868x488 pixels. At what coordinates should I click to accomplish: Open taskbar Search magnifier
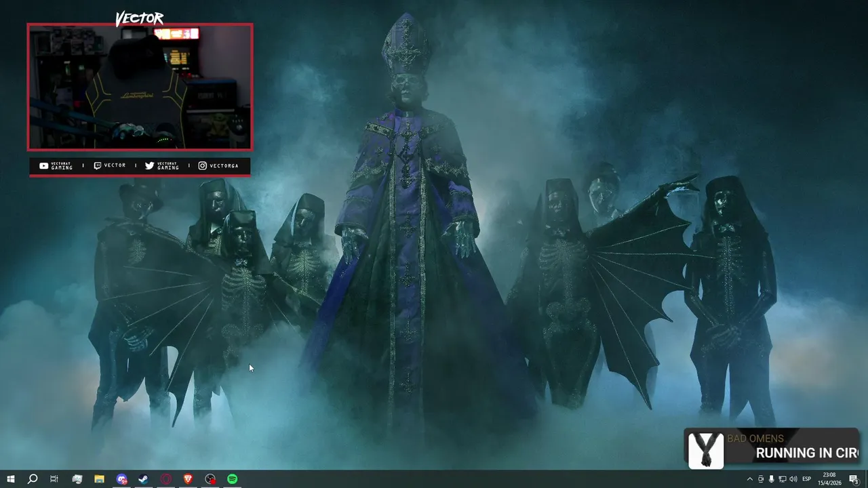point(32,479)
